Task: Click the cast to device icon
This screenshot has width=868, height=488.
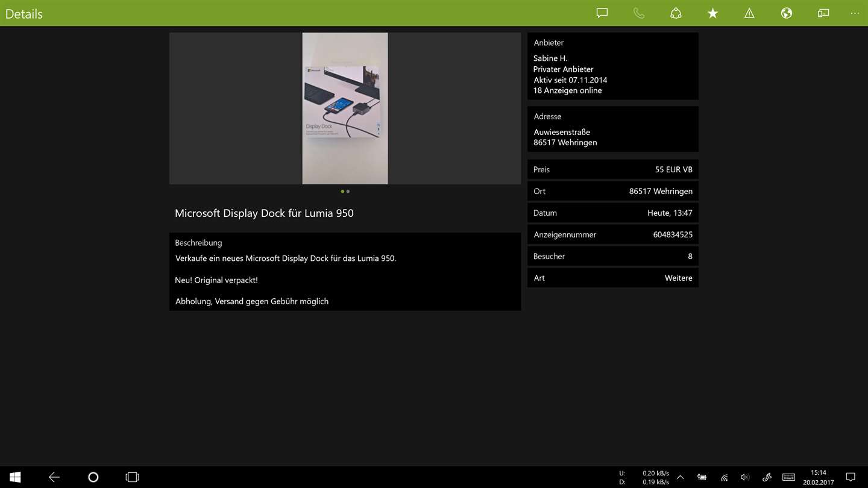Action: point(823,13)
